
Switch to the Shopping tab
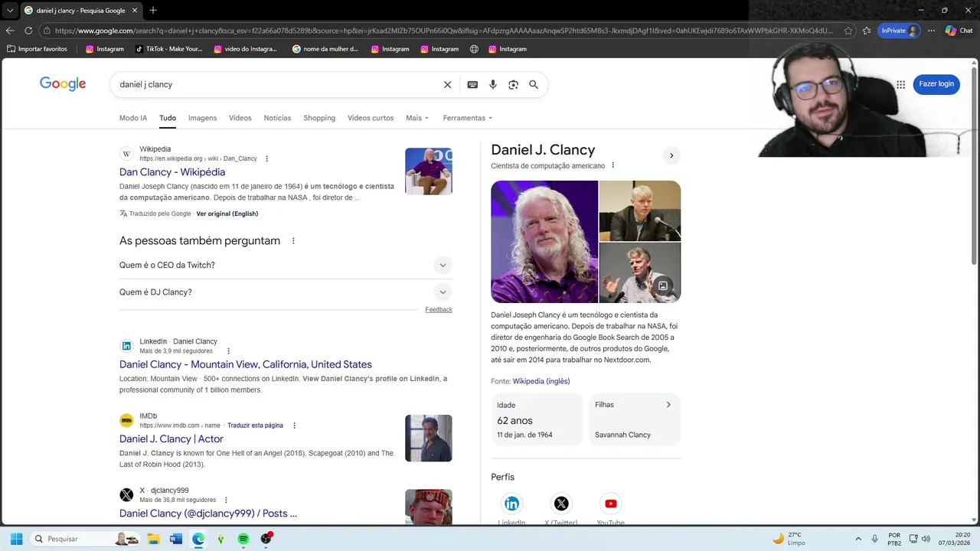coord(319,118)
